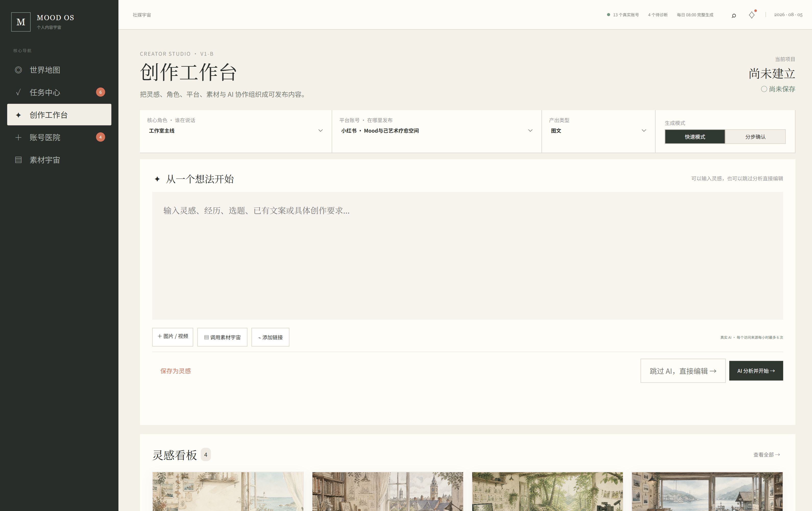812x511 pixels.
Task: Go to 世界地图 in sidebar
Action: point(59,70)
